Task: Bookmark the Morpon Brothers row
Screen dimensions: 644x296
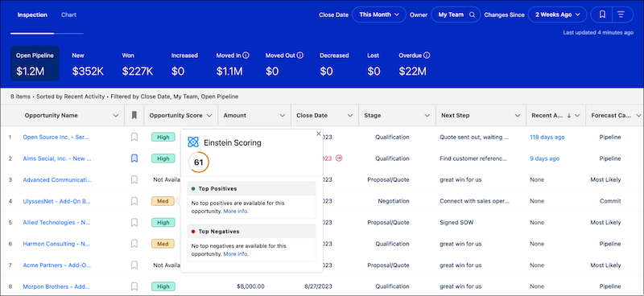Action: pyautogui.click(x=134, y=286)
